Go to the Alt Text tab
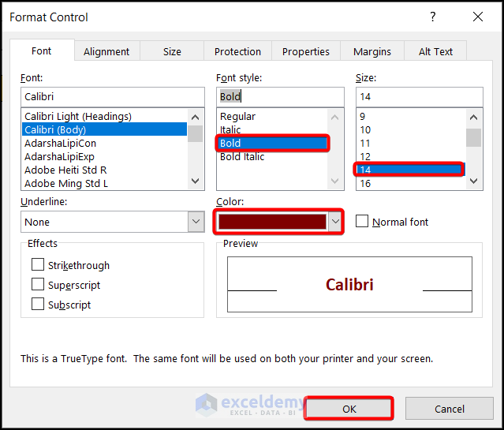The image size is (504, 430). click(435, 51)
